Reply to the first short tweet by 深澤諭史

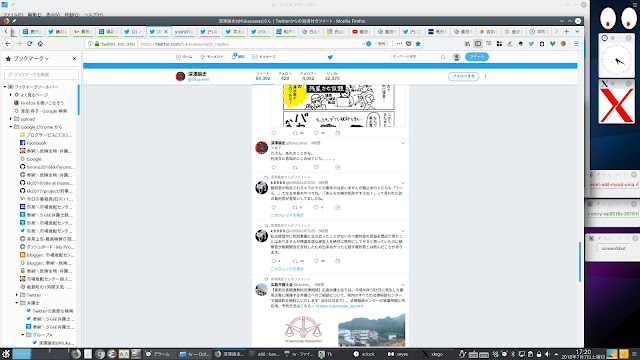coord(274,167)
